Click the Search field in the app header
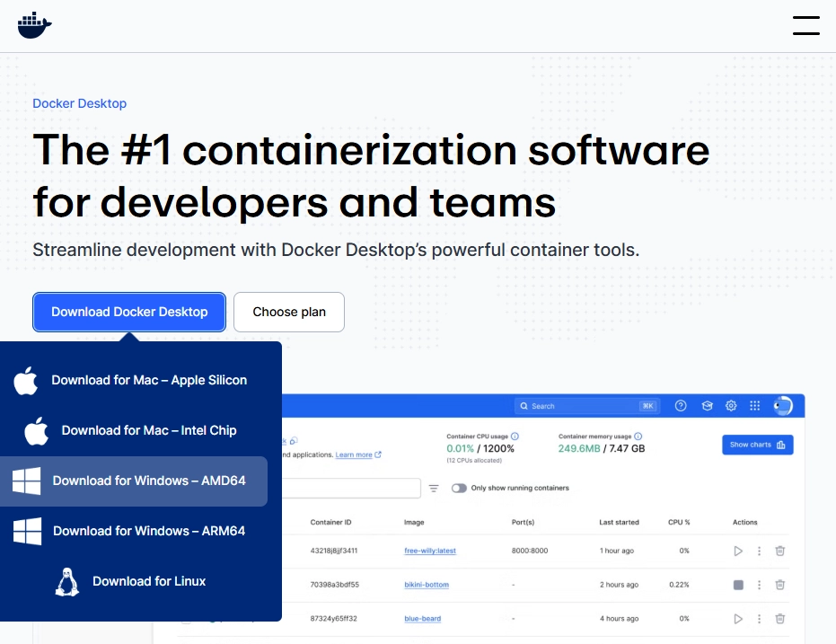836x644 pixels. pyautogui.click(x=587, y=406)
